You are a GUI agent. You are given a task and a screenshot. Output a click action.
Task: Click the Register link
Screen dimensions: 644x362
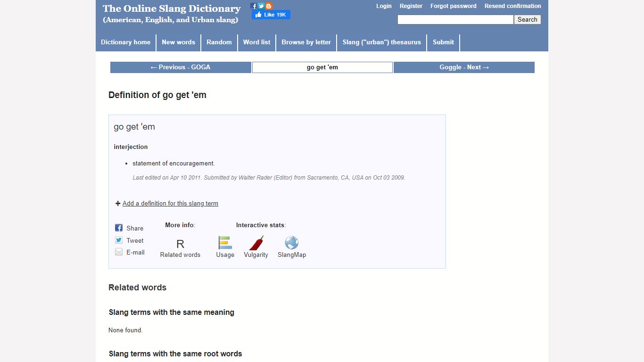coord(411,6)
